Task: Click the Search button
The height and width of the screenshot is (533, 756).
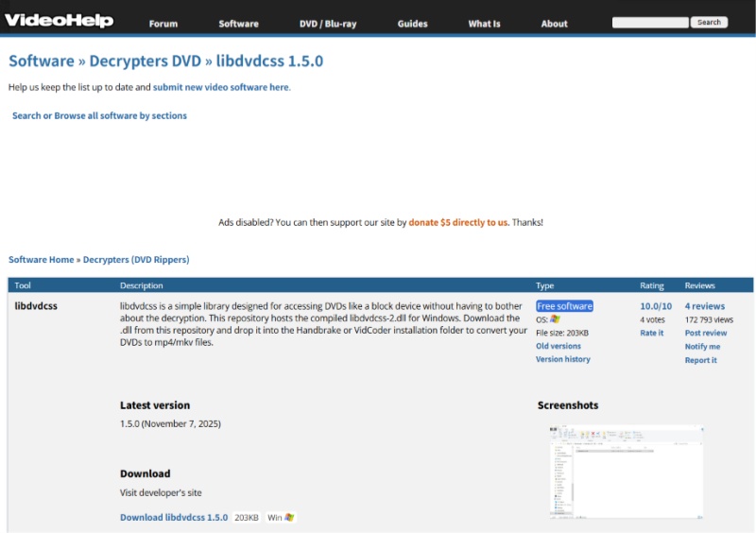Action: pyautogui.click(x=709, y=22)
